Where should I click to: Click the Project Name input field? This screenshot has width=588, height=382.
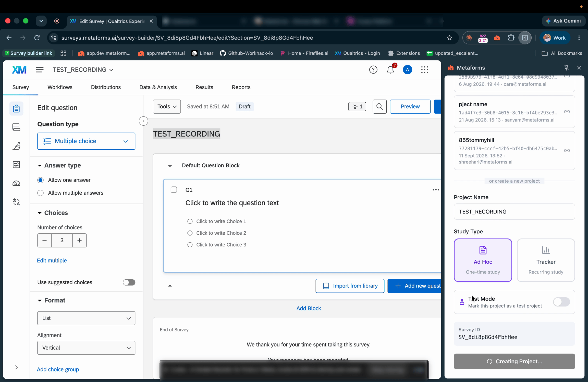(514, 212)
